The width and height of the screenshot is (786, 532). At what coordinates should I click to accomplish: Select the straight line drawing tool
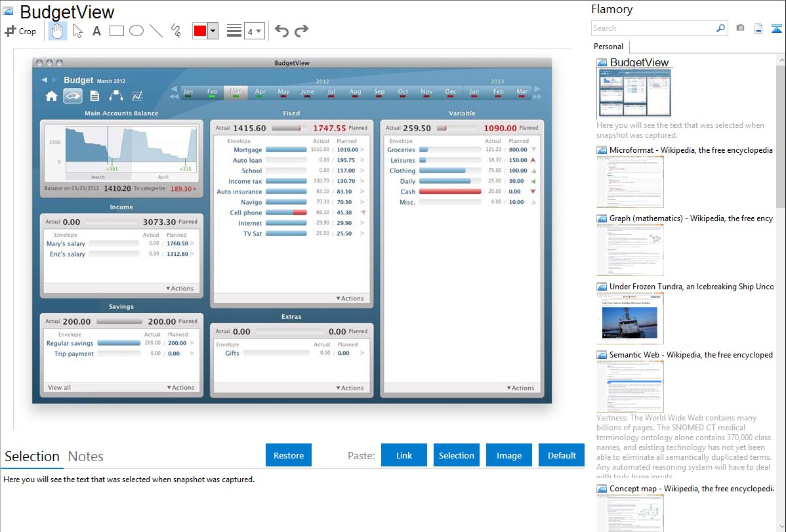(x=156, y=31)
